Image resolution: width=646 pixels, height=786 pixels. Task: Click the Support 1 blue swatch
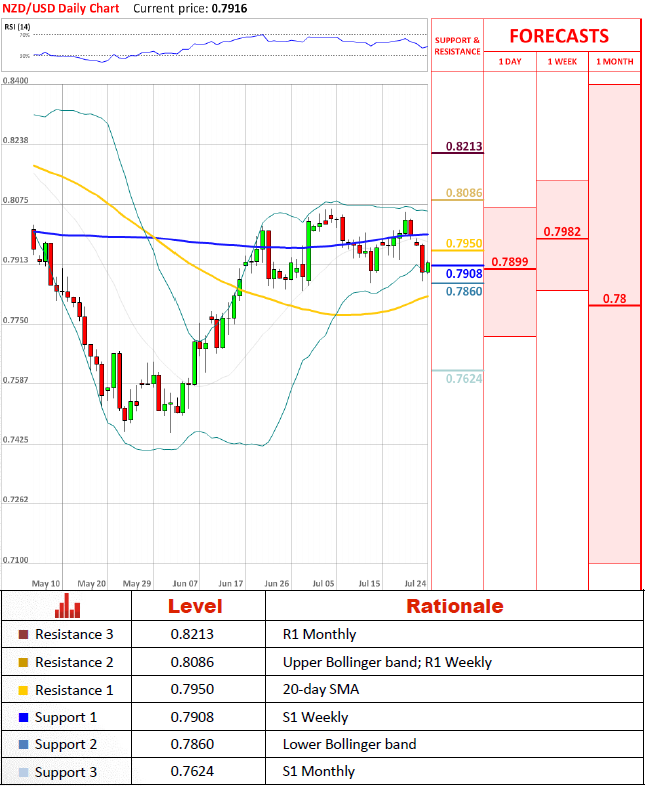pos(24,717)
